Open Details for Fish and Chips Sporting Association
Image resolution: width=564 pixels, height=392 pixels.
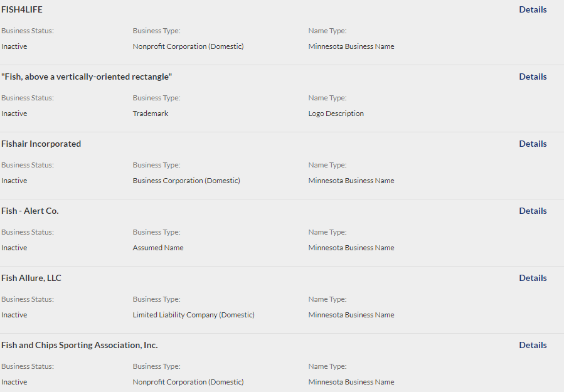533,345
